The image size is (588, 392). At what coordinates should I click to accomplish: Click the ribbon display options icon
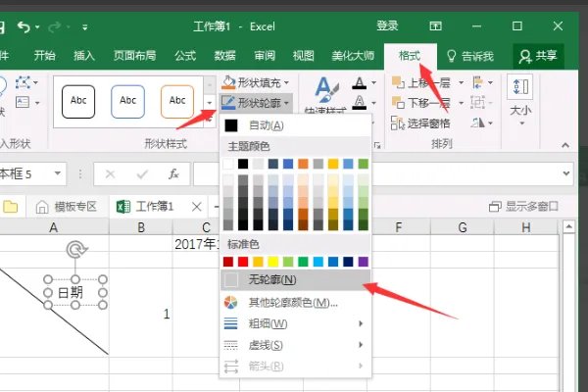tap(435, 25)
